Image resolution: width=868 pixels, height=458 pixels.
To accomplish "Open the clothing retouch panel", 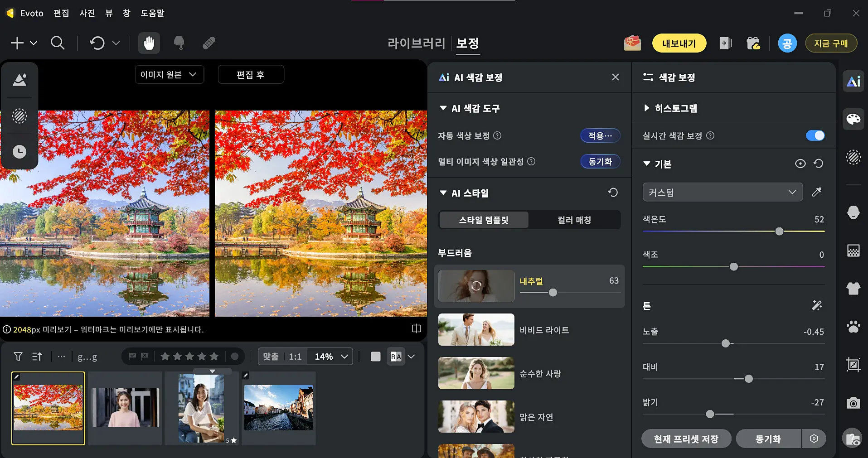I will point(853,289).
